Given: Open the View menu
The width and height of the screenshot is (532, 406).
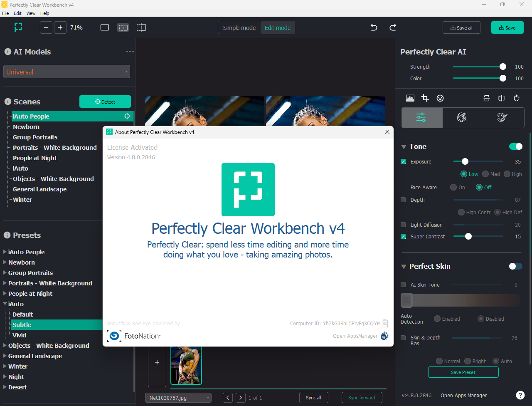Looking at the screenshot, I should pos(31,13).
